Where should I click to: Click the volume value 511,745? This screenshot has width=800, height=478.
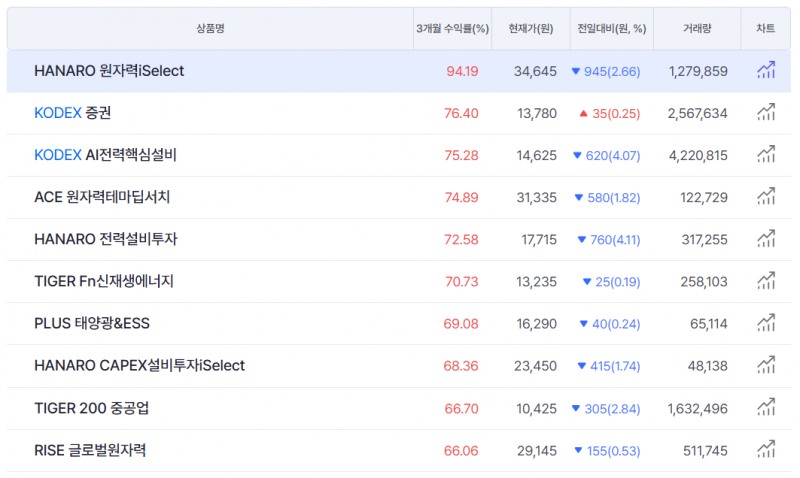[x=705, y=451]
